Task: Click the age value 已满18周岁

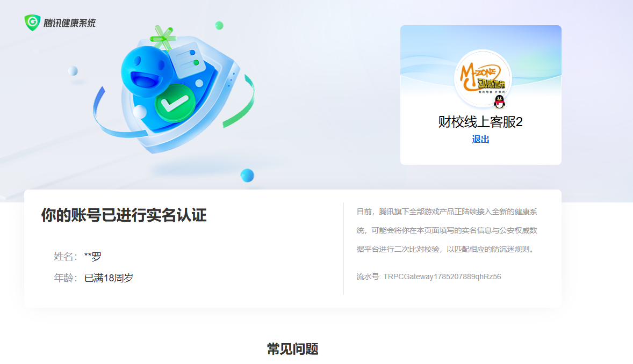Action: click(109, 278)
